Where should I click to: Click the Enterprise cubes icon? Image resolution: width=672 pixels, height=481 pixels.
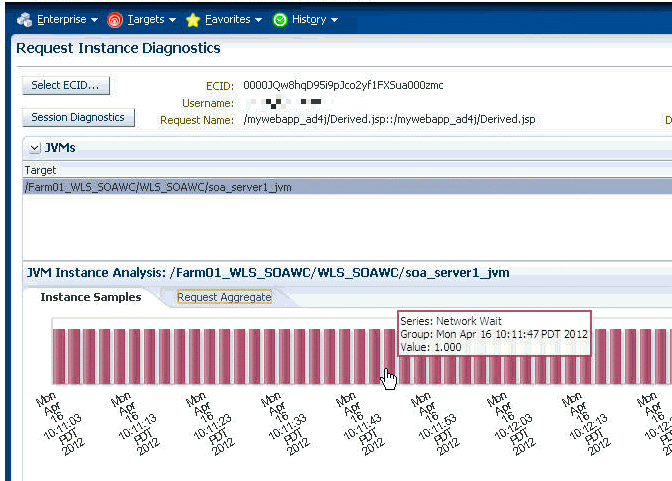(x=24, y=20)
